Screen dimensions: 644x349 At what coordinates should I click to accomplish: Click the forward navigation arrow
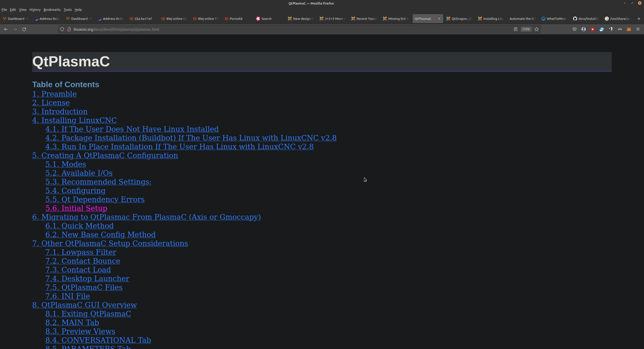pyautogui.click(x=15, y=29)
